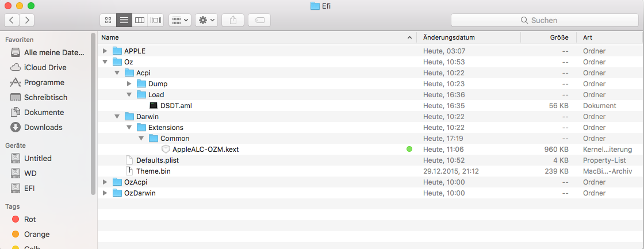Select the APPLE folder icon
Image resolution: width=644 pixels, height=249 pixels.
(x=117, y=51)
